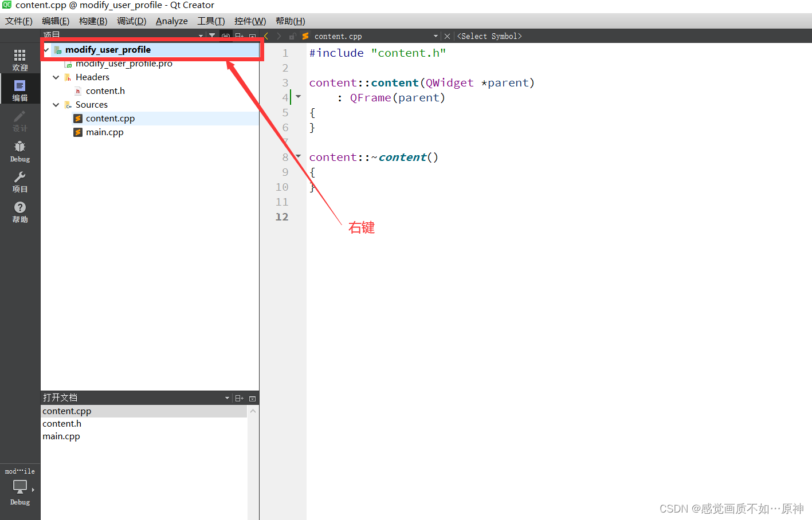Open the content.cpp file dropdown in editor bar

coord(436,36)
